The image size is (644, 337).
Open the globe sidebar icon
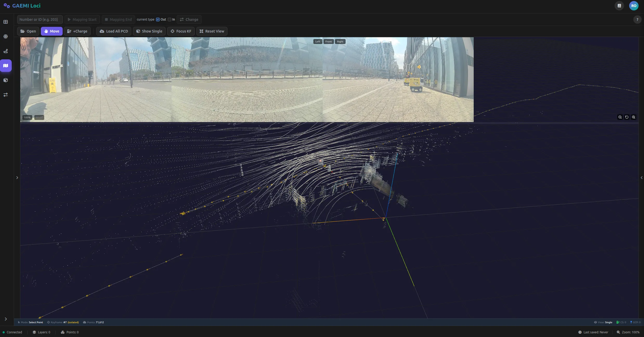point(5,36)
